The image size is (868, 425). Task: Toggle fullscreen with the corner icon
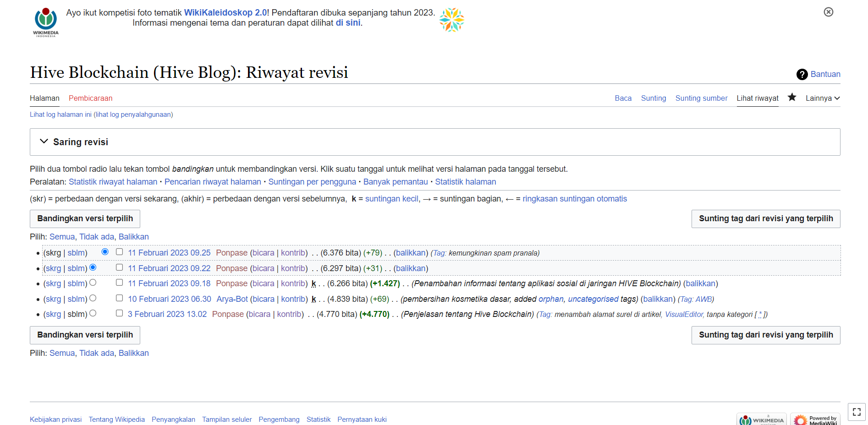pyautogui.click(x=857, y=412)
